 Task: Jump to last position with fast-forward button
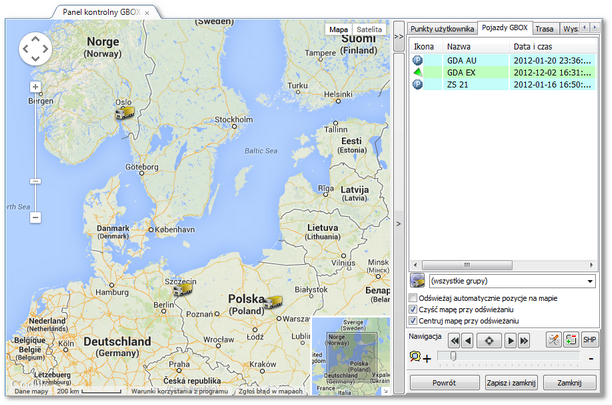click(x=524, y=341)
